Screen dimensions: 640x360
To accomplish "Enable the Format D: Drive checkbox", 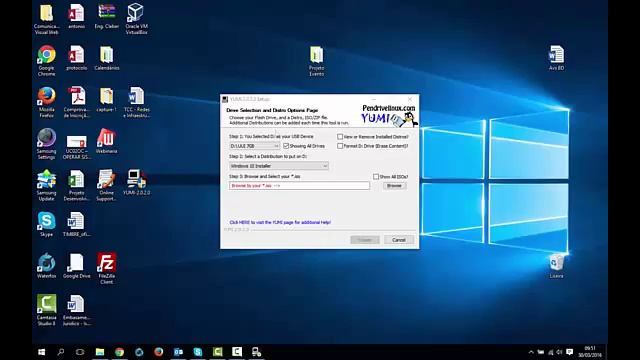I will coord(340,146).
